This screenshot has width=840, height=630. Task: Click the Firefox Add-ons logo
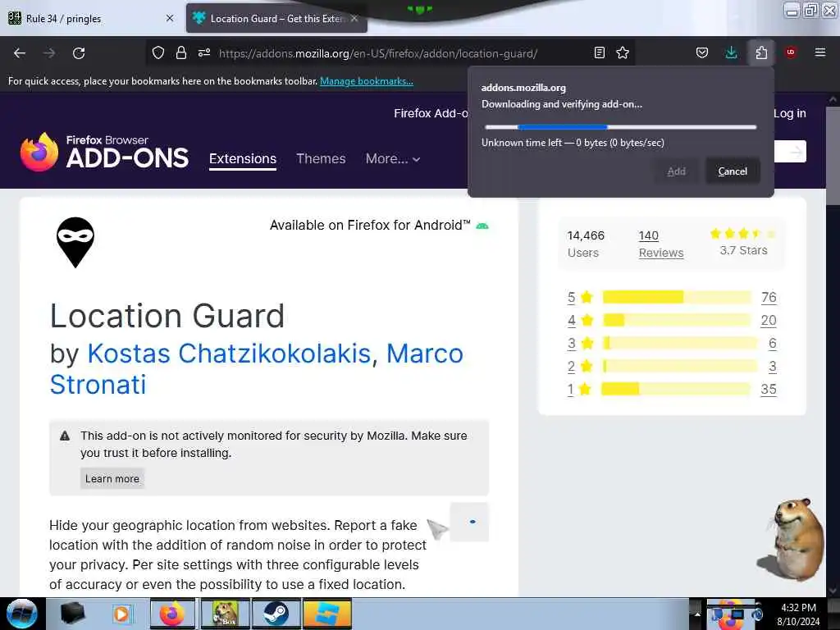pos(104,152)
